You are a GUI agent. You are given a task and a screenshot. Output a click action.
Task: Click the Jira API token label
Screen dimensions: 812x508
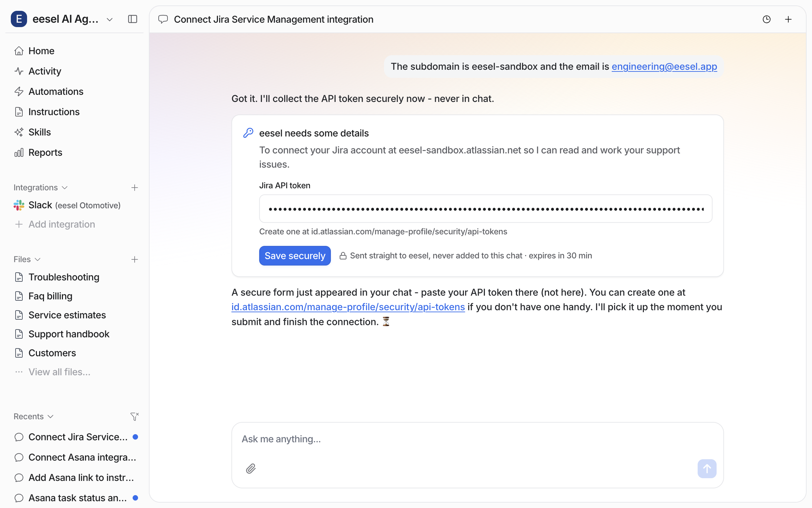coord(285,186)
